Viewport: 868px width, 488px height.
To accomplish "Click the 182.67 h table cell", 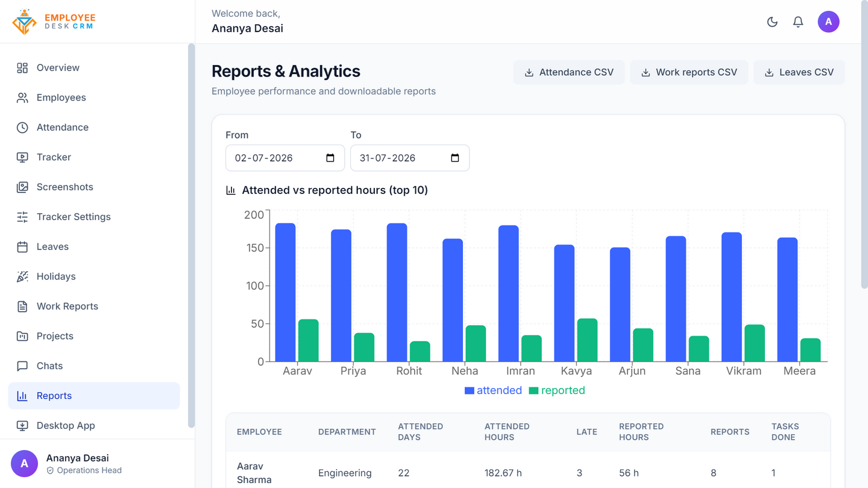I will [505, 473].
